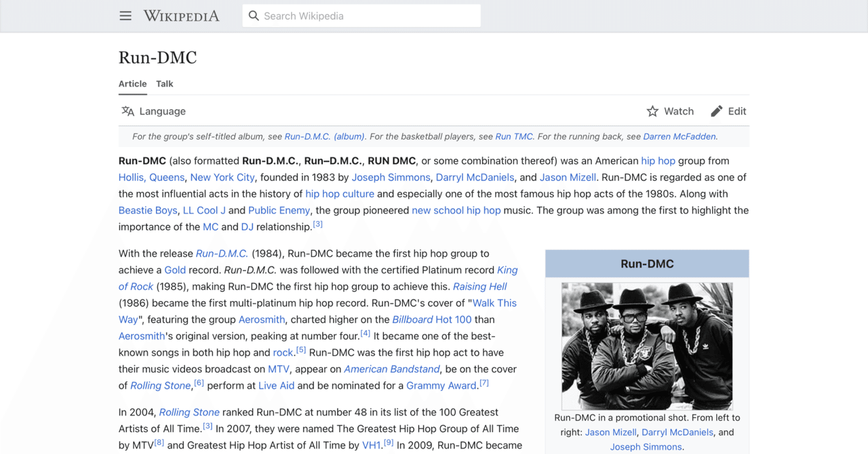Open the Gold record link
The width and height of the screenshot is (868, 454).
click(175, 270)
